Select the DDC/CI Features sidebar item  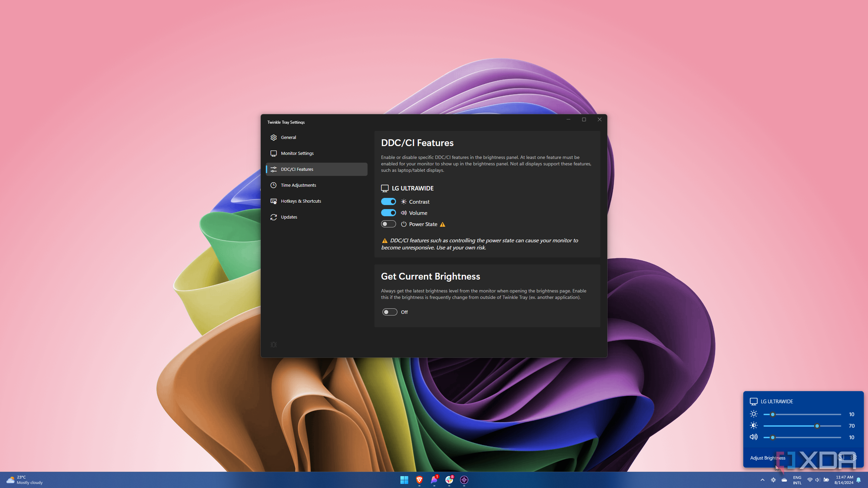coord(317,169)
